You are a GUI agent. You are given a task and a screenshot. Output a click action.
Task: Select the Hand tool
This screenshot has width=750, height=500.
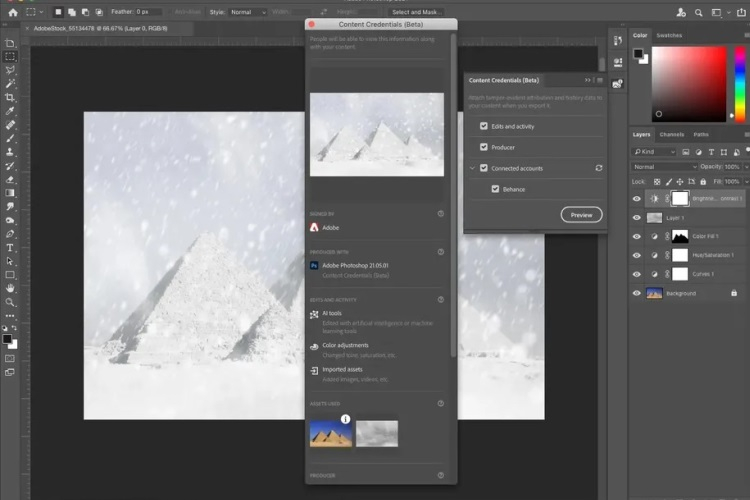coord(10,288)
